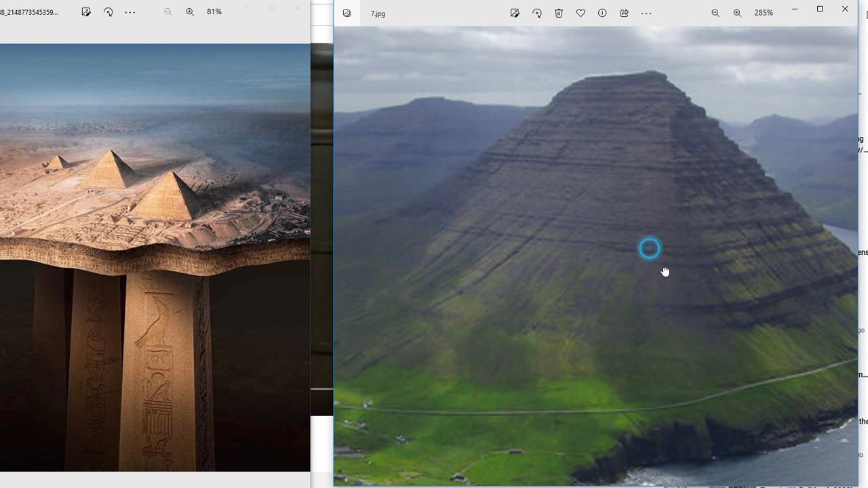Zoom in on the pyramids photo window

click(x=190, y=12)
